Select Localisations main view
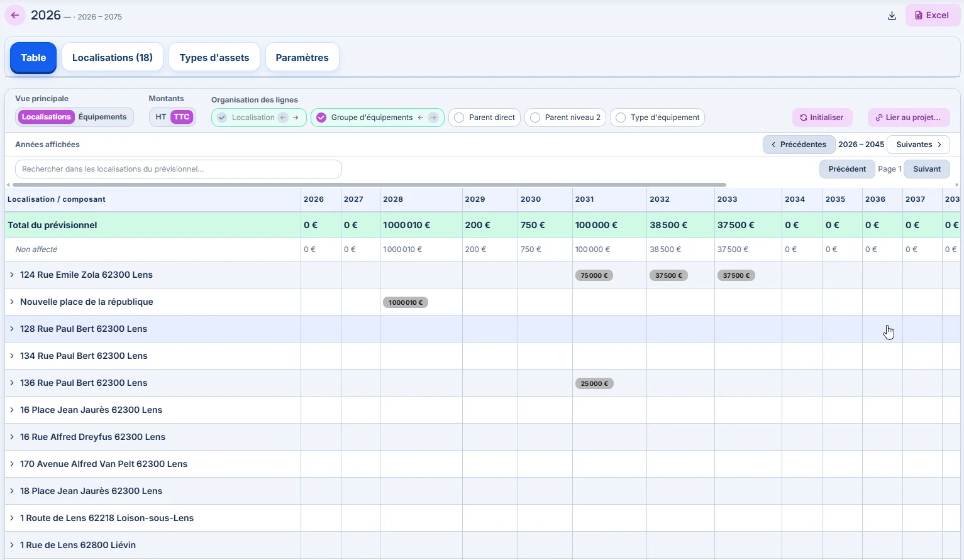The height and width of the screenshot is (560, 964). [x=47, y=117]
